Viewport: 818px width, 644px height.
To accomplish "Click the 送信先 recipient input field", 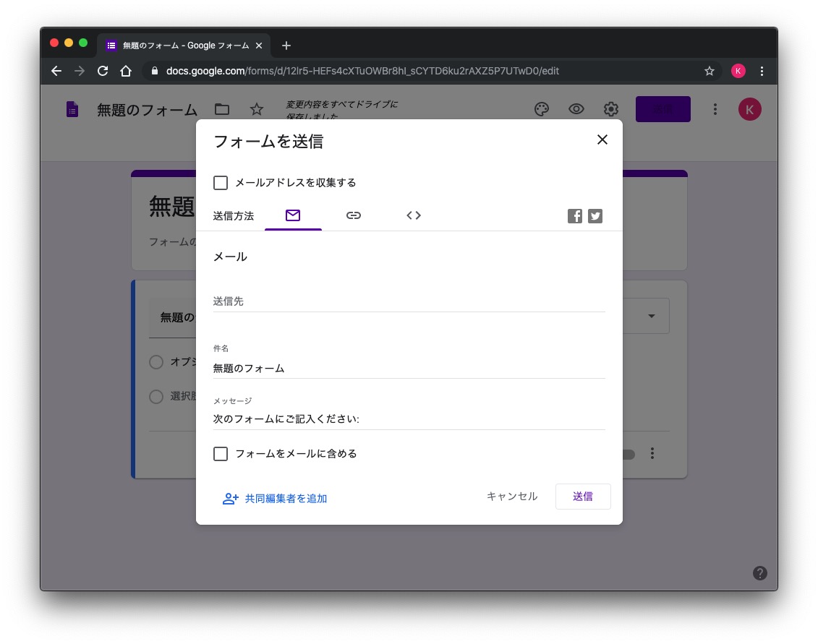I will coord(409,301).
